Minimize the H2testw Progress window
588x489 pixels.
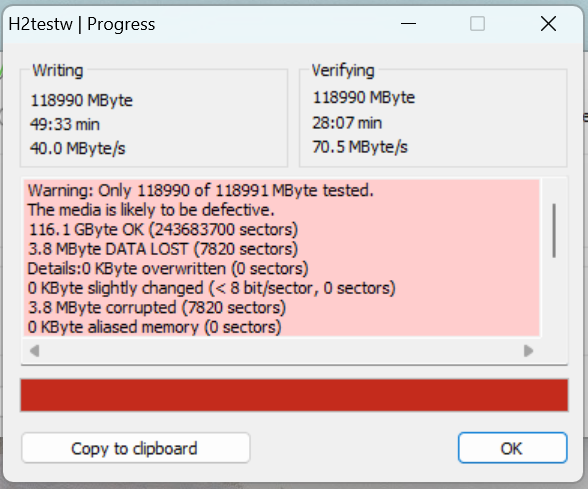coord(408,24)
